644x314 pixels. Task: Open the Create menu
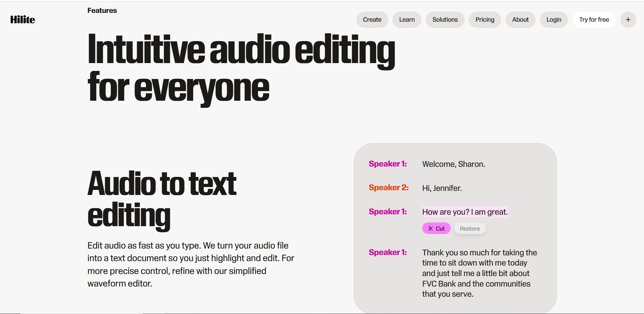tap(372, 20)
